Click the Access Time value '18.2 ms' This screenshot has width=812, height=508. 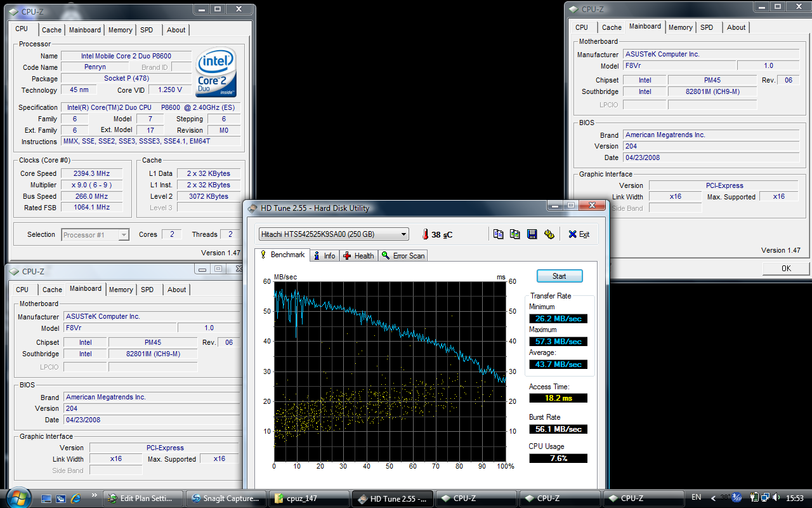click(558, 398)
